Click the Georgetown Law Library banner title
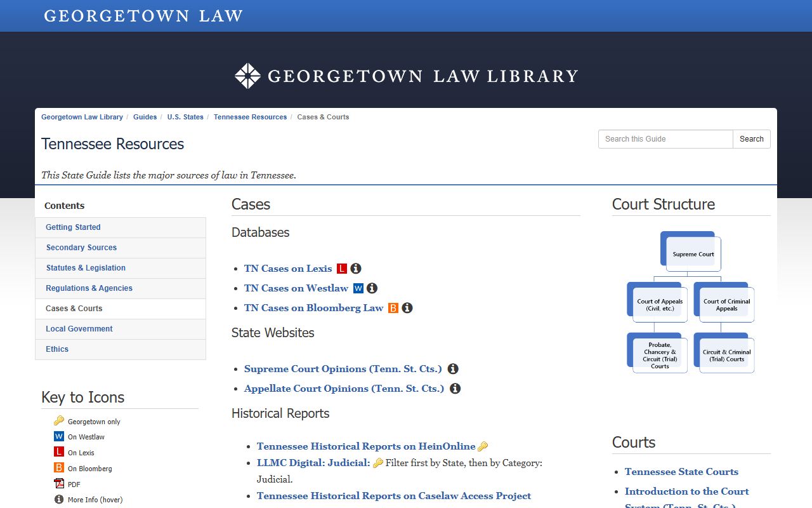Viewport: 812px width, 508px height. (422, 76)
